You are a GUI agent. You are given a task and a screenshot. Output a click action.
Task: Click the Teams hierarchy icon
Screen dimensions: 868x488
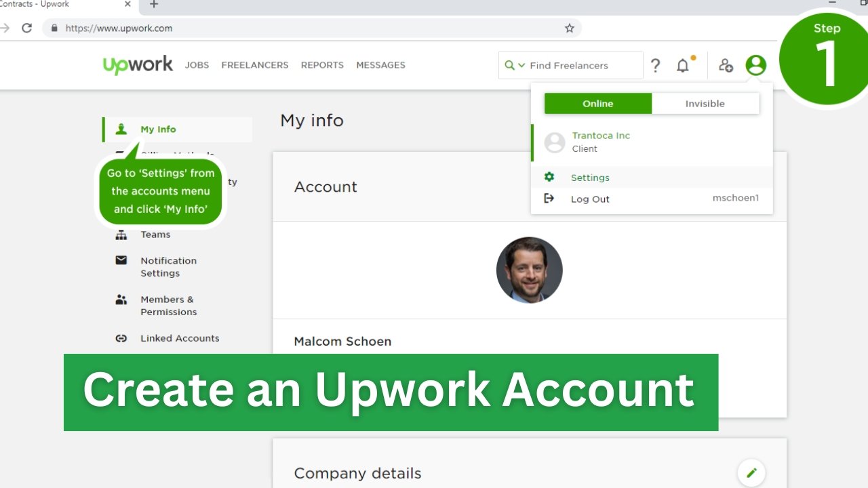121,235
